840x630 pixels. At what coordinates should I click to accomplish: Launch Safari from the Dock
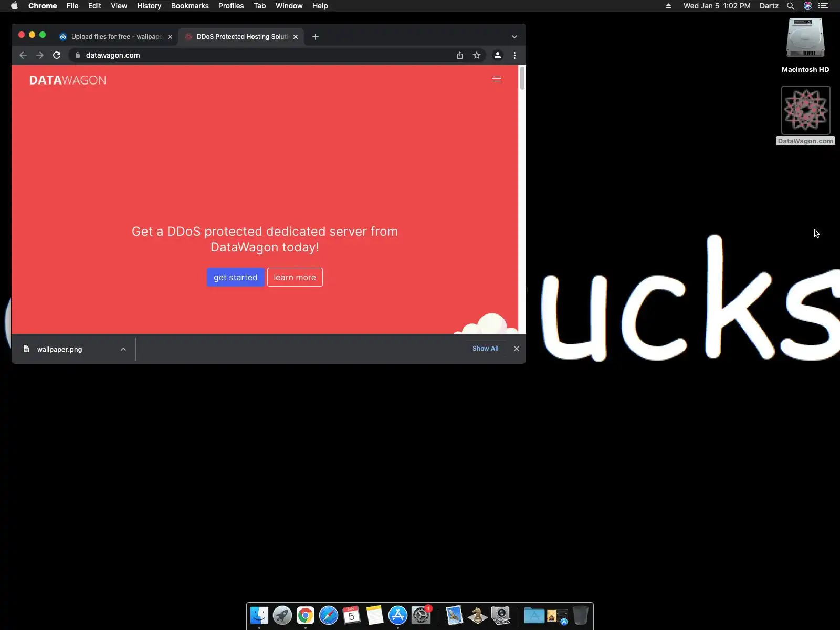pyautogui.click(x=329, y=615)
